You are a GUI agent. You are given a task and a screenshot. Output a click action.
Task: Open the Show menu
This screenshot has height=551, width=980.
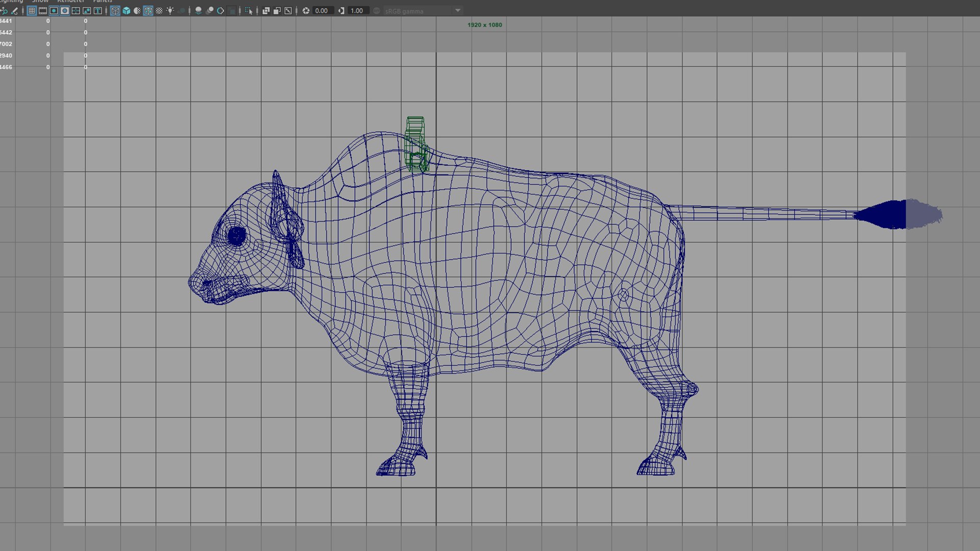[x=40, y=2]
